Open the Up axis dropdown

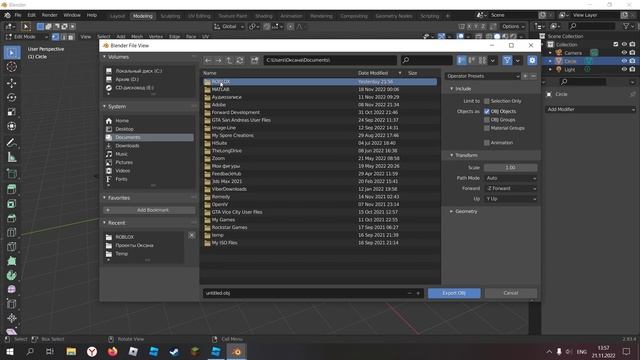pyautogui.click(x=511, y=199)
